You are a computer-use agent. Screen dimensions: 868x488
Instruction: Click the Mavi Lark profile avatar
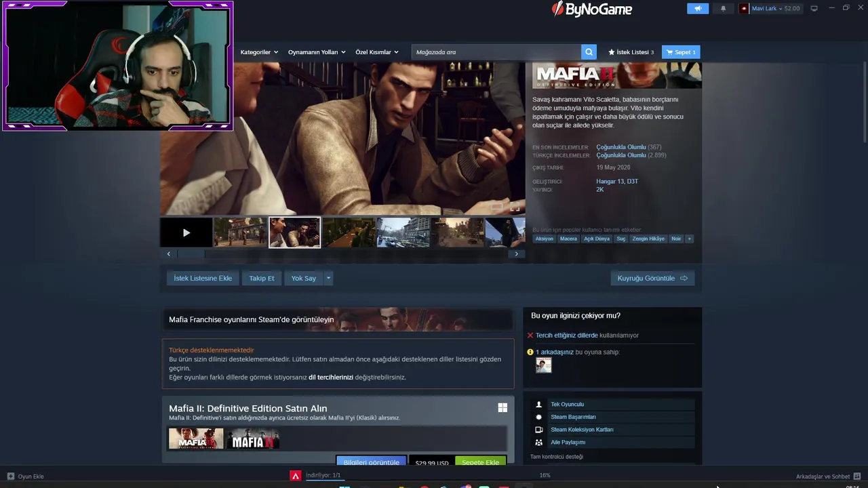pos(744,9)
